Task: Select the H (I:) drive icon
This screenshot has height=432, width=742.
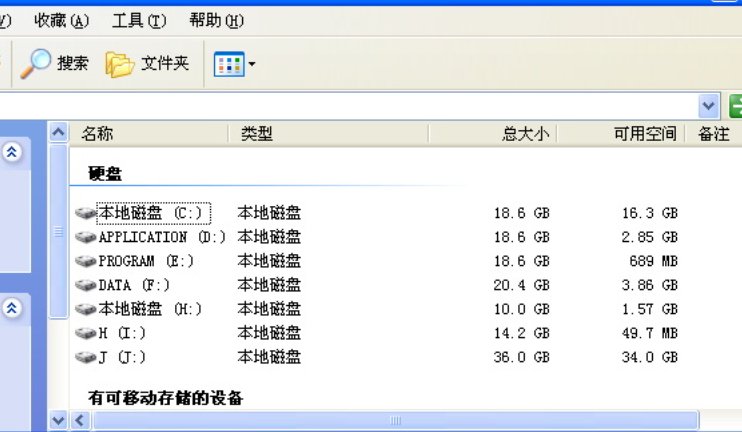Action: point(86,333)
